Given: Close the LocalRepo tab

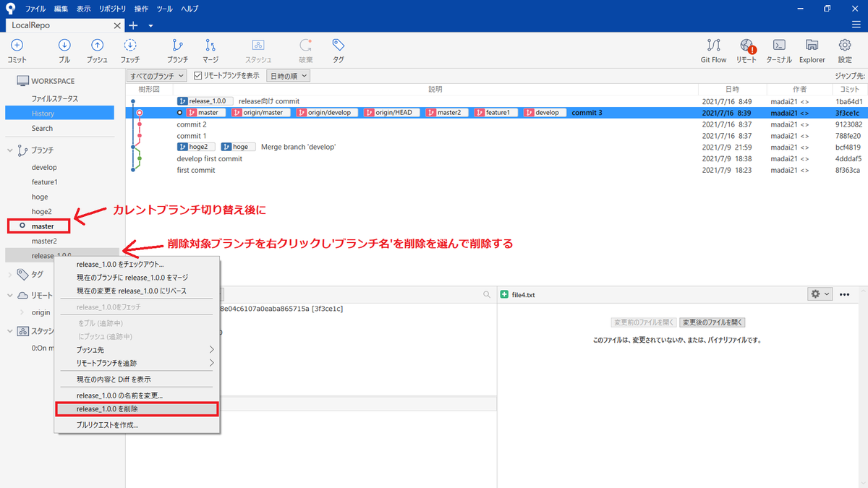Looking at the screenshot, I should (118, 25).
